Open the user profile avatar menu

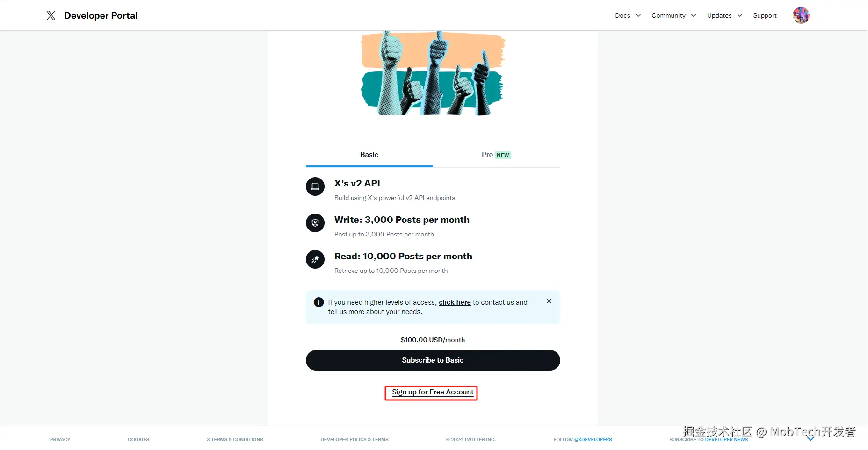pos(801,15)
